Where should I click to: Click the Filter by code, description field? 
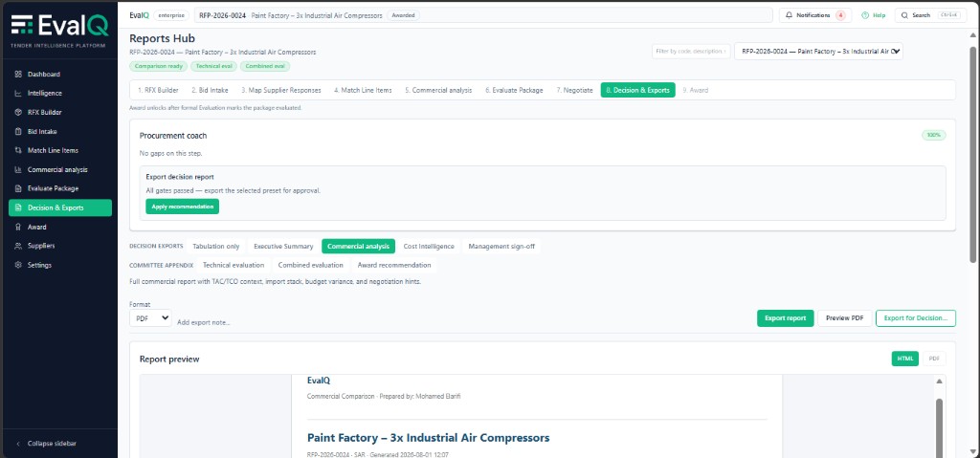pyautogui.click(x=691, y=52)
